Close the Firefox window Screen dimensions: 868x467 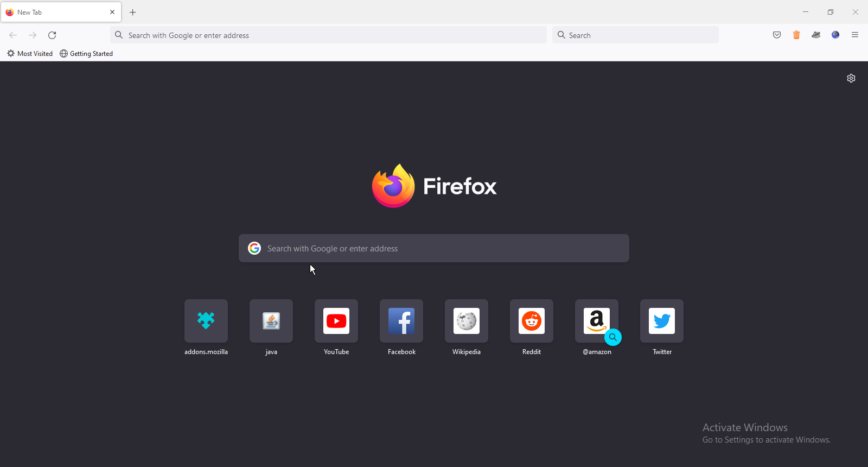coord(856,12)
